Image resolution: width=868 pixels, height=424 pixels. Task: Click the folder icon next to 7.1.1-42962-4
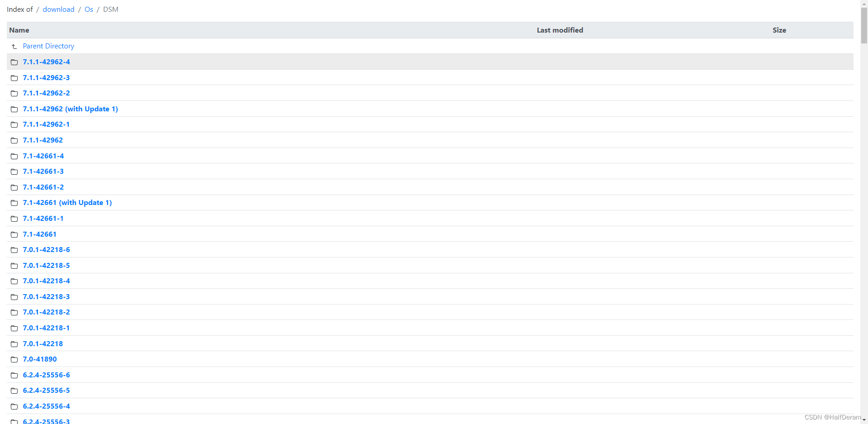click(x=14, y=62)
